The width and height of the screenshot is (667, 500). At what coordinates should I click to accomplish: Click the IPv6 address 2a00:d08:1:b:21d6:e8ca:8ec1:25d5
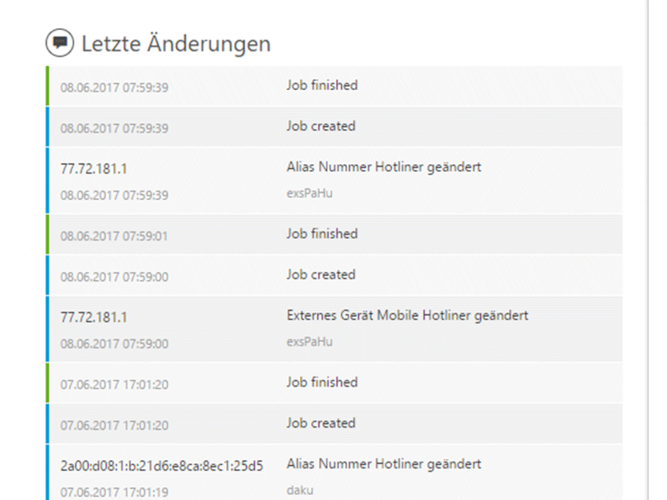(162, 466)
